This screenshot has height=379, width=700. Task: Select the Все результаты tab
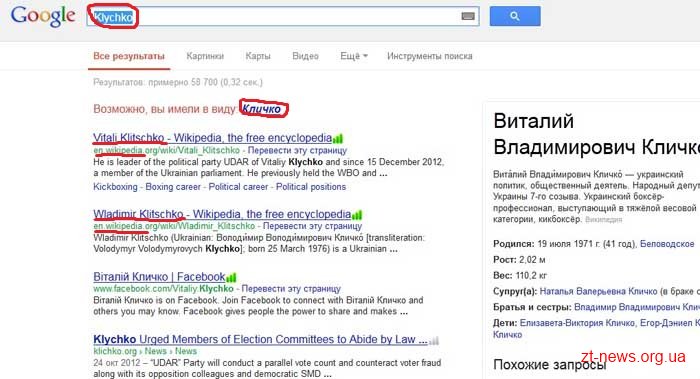click(129, 56)
